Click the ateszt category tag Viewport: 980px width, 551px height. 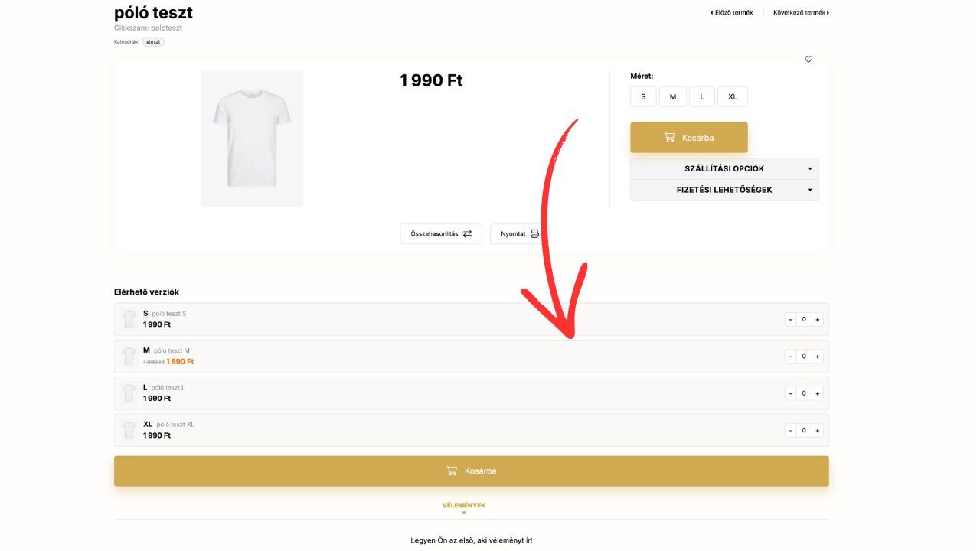pos(153,41)
